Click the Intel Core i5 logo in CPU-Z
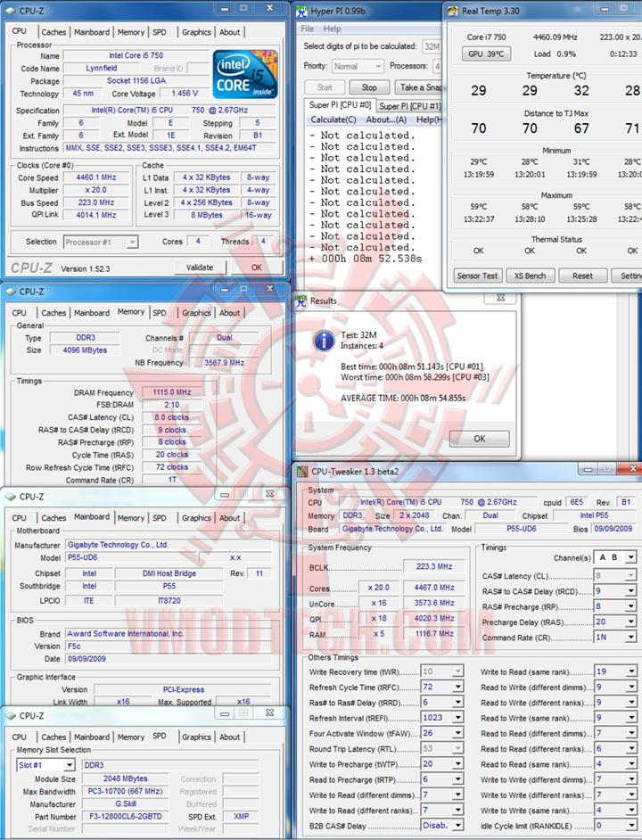 (x=245, y=74)
